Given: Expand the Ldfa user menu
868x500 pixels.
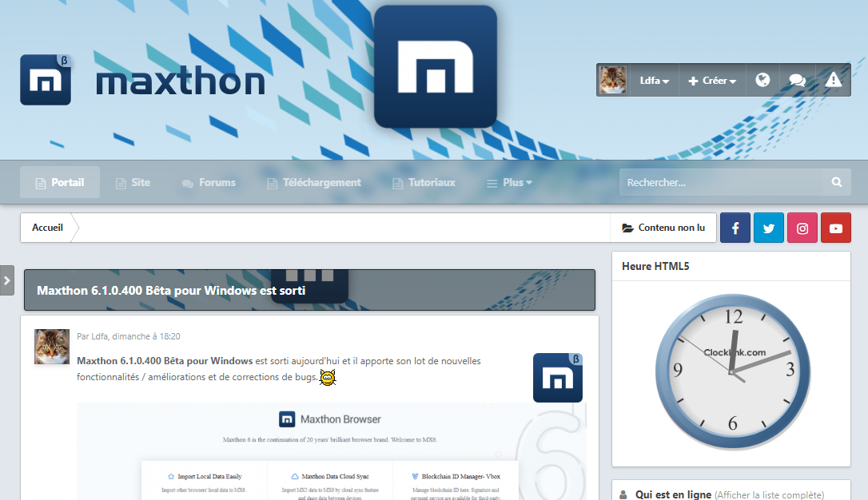Looking at the screenshot, I should tap(655, 81).
